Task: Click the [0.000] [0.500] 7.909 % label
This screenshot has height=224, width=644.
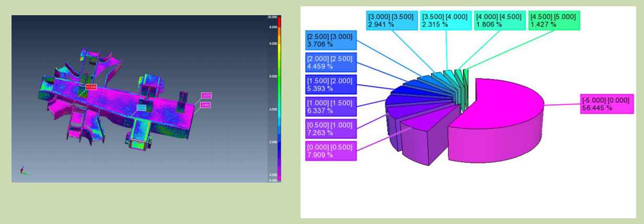Action: (330, 151)
